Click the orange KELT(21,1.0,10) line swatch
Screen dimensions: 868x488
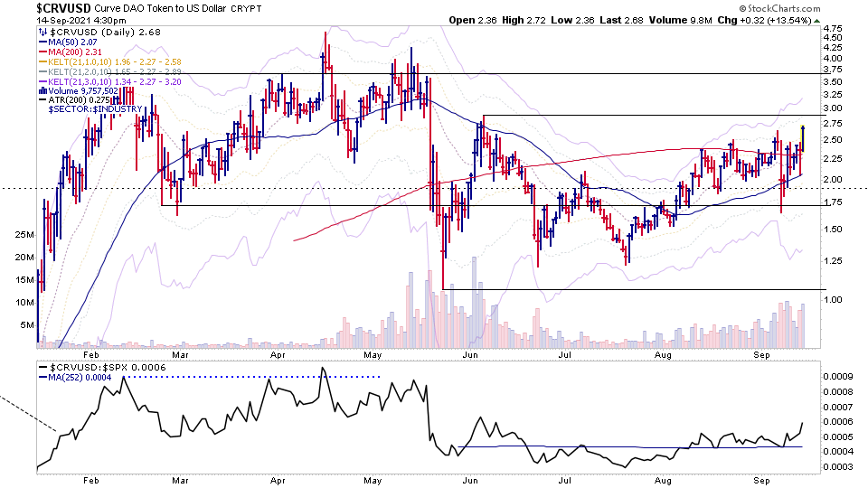42,62
